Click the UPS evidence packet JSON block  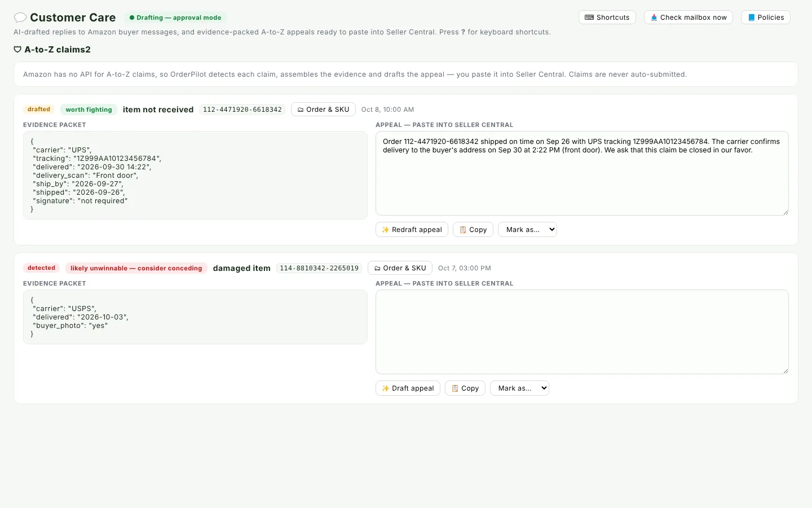pos(195,176)
